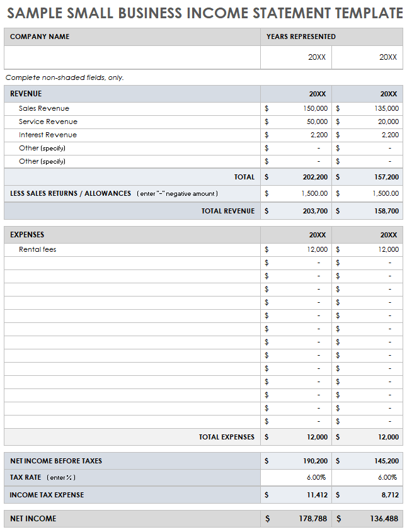The height and width of the screenshot is (532, 407).
Task: Select the revenue Total cell showing 202,200
Action: click(315, 178)
